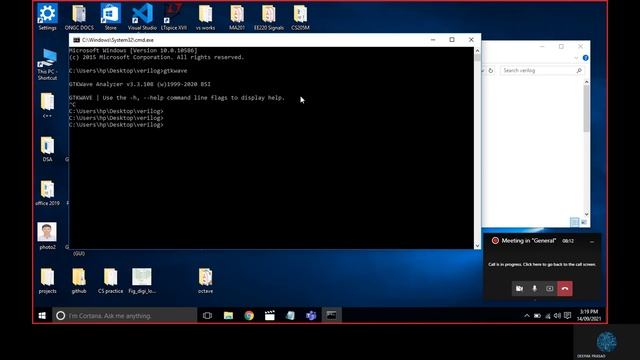Expand the Explorer ribbon chevron
The image size is (640, 360).
pyautogui.click(x=576, y=58)
